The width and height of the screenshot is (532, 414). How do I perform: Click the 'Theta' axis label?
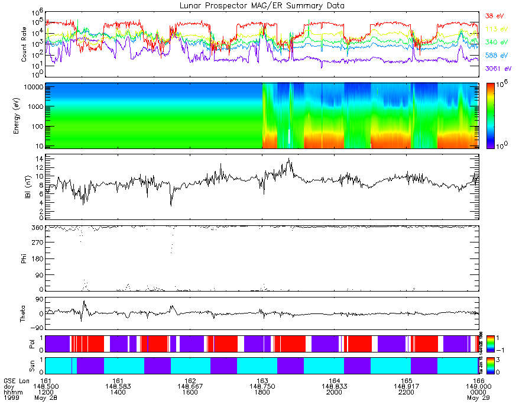click(x=22, y=313)
